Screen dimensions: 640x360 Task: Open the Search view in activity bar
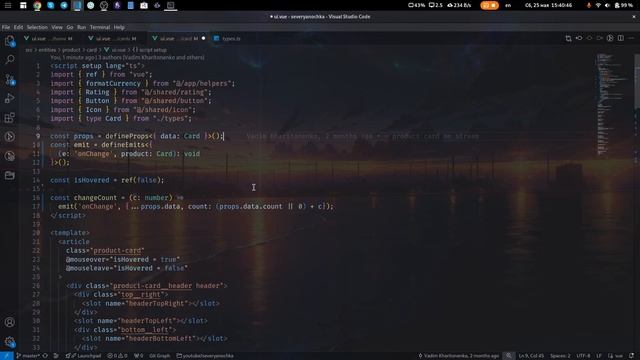coord(9,60)
